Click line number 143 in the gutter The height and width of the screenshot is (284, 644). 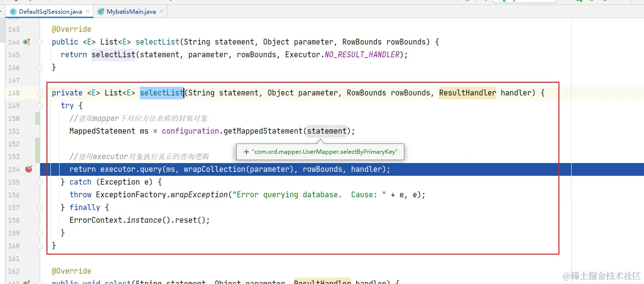click(14, 29)
